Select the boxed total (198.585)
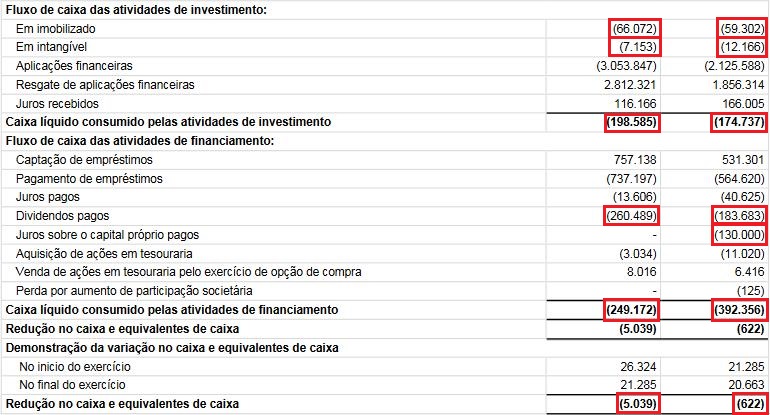 [635, 122]
